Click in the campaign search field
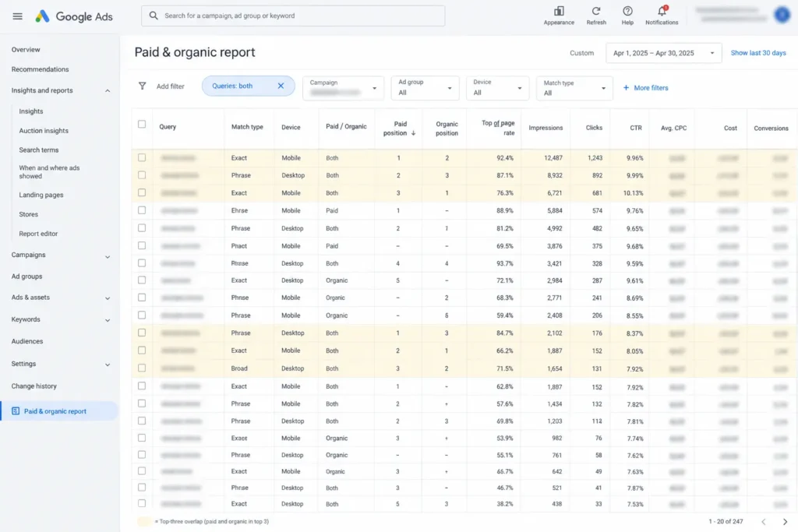 coord(293,16)
